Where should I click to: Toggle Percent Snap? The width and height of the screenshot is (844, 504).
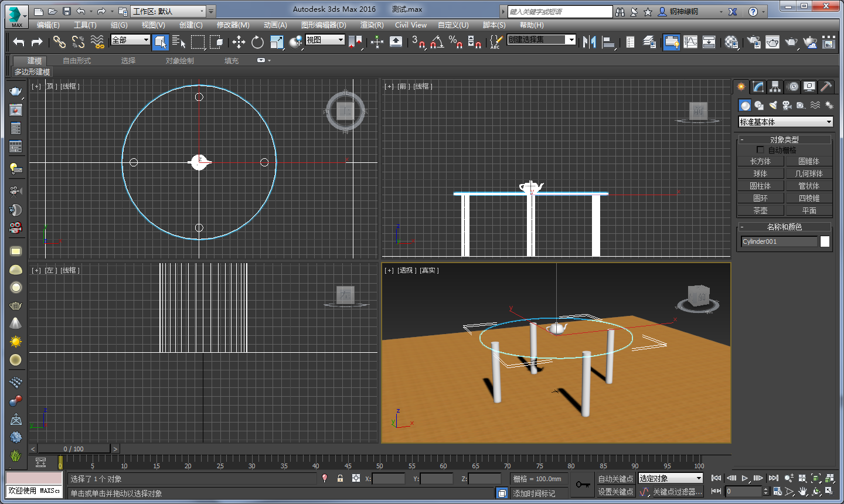point(456,42)
